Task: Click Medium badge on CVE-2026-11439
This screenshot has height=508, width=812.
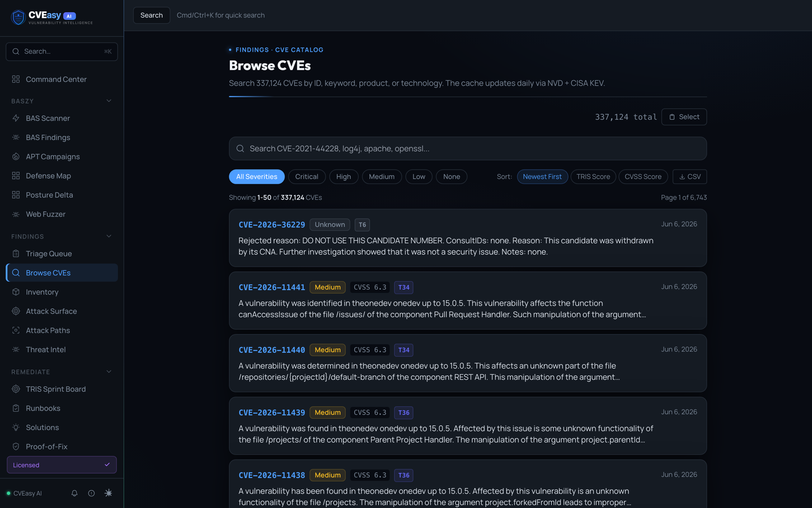Action: click(x=328, y=412)
